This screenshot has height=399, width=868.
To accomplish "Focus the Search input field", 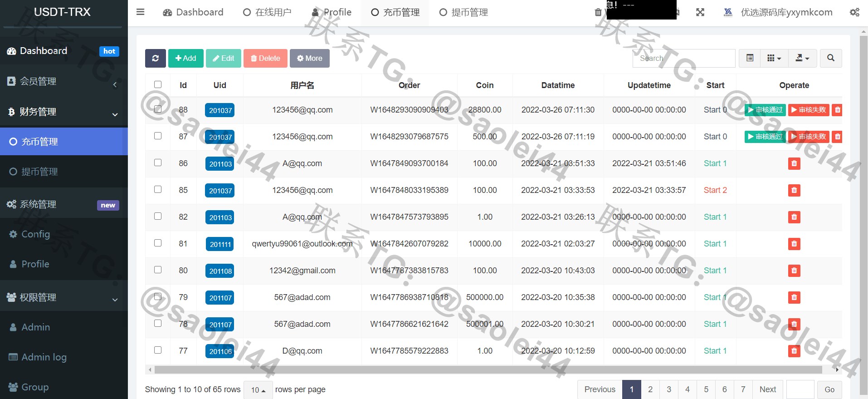I will pyautogui.click(x=684, y=58).
